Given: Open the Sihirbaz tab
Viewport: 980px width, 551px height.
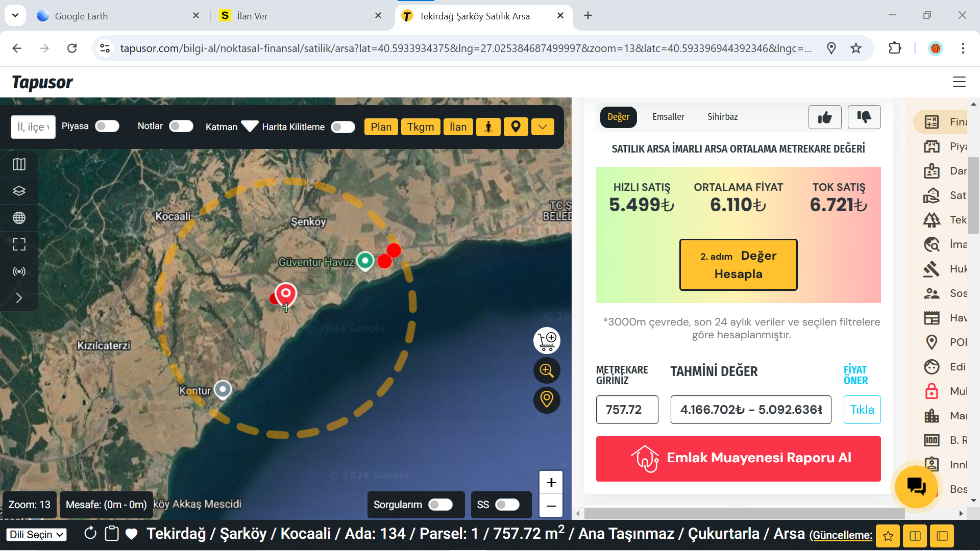Looking at the screenshot, I should coord(722,117).
